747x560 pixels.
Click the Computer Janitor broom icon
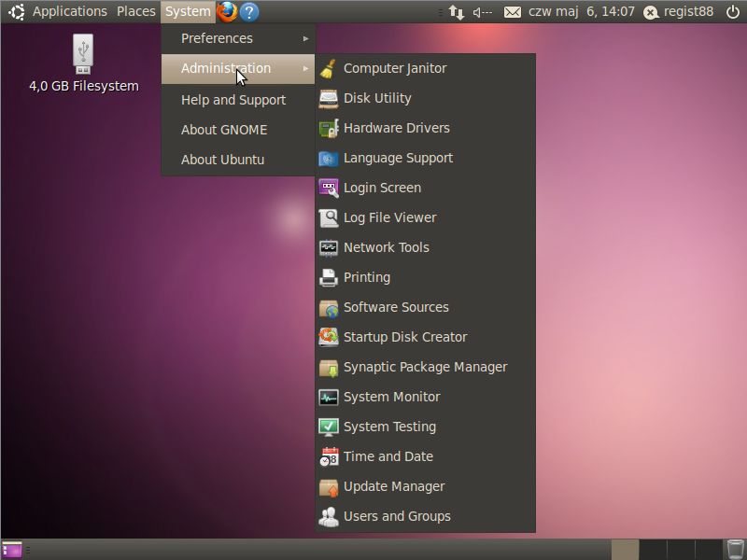329,68
